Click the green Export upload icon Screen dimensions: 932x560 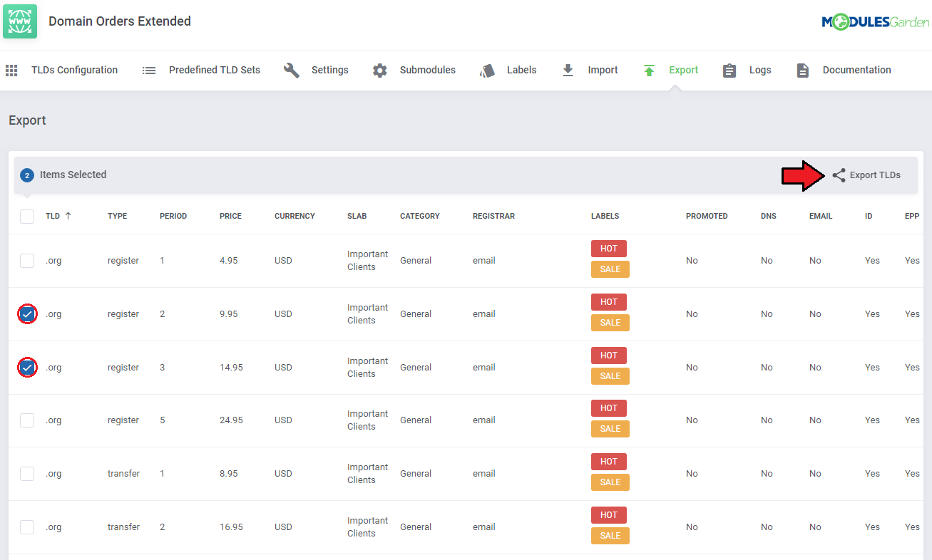(x=649, y=71)
